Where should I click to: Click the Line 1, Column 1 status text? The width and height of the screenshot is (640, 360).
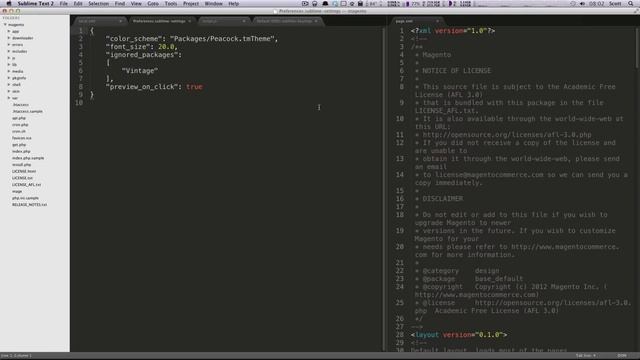16,356
